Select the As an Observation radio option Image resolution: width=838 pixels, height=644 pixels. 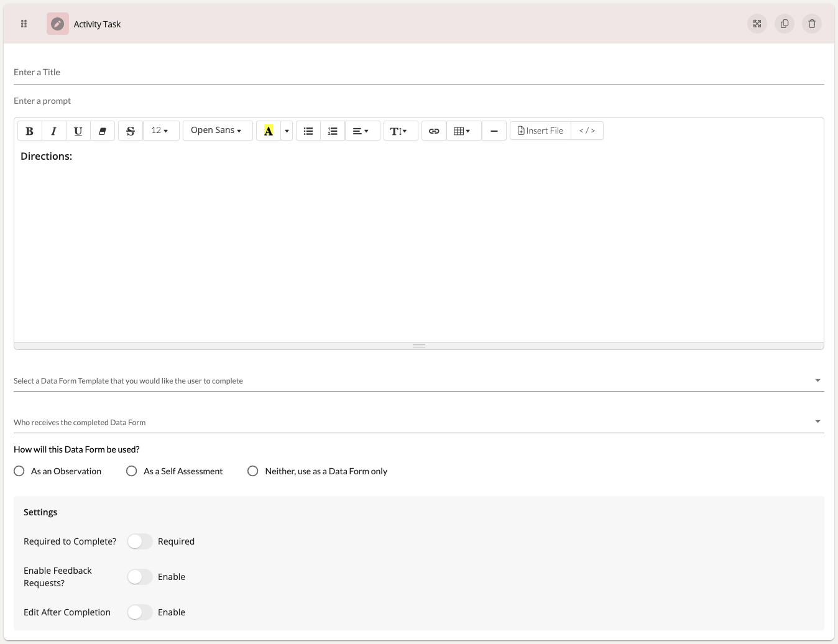point(19,471)
